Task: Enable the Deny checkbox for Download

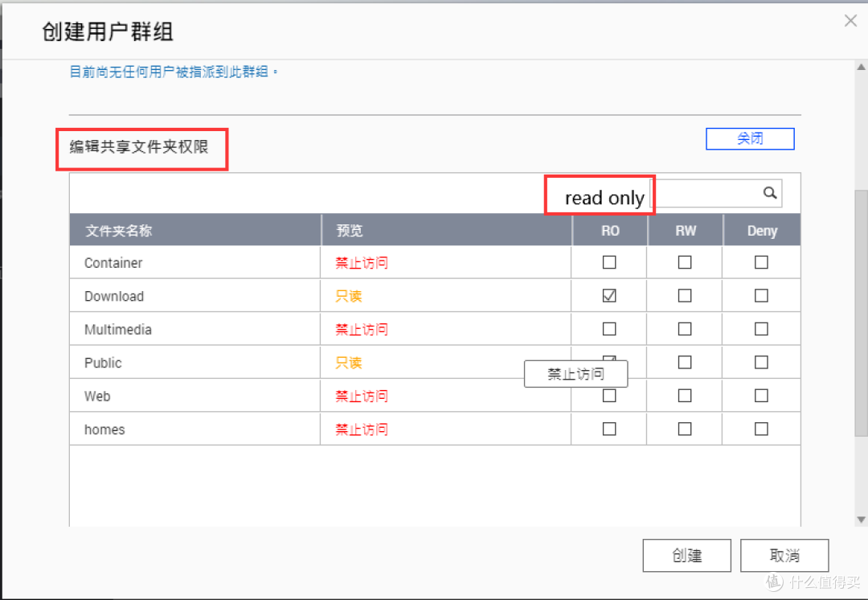Action: [760, 295]
